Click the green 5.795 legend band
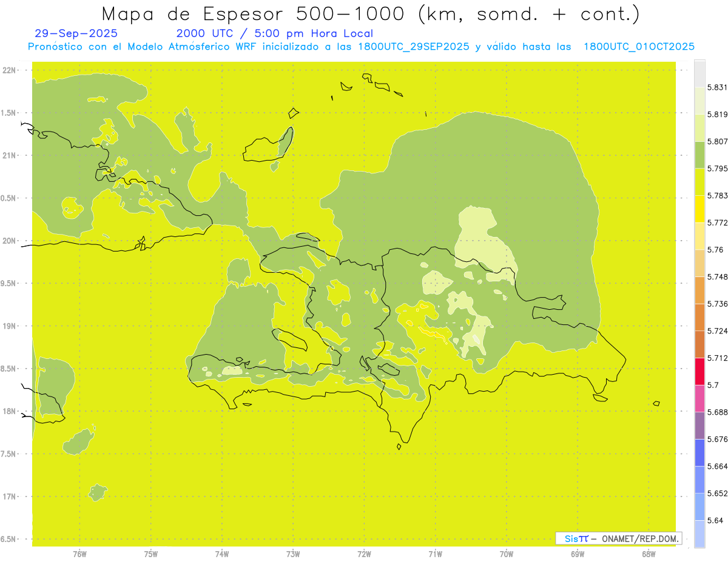Screen dimensions: 728x562 coord(699,155)
